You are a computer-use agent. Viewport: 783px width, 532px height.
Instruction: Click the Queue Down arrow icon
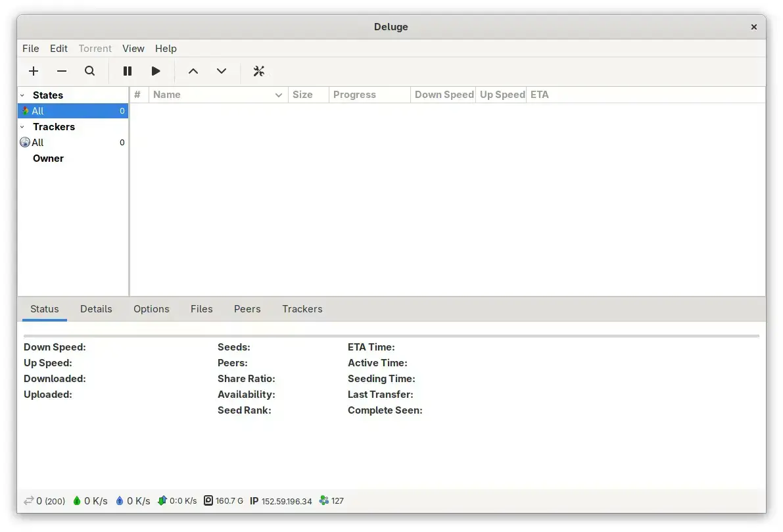click(x=221, y=71)
